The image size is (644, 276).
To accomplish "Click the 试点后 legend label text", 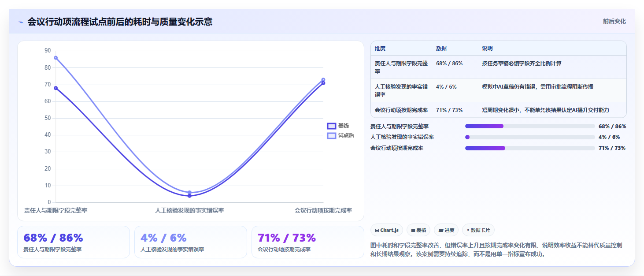I will point(346,135).
